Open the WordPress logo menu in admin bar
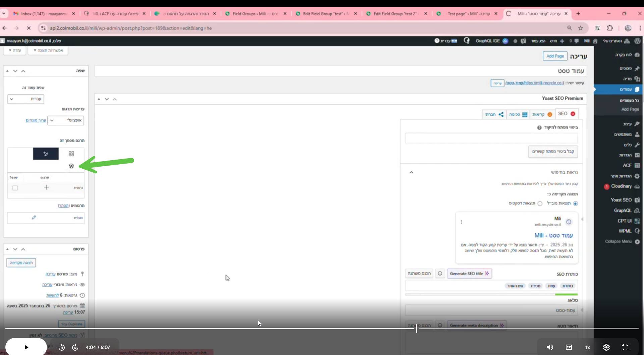The image size is (644, 355). 638,41
